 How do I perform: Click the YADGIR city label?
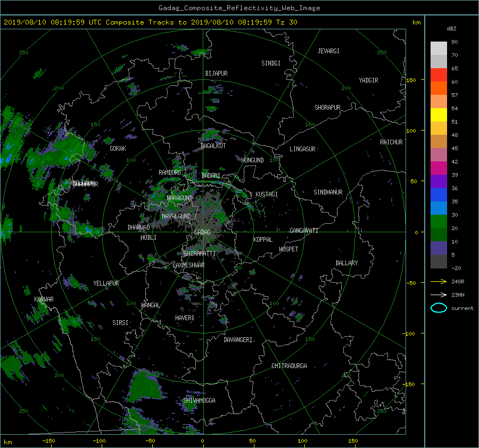point(368,80)
